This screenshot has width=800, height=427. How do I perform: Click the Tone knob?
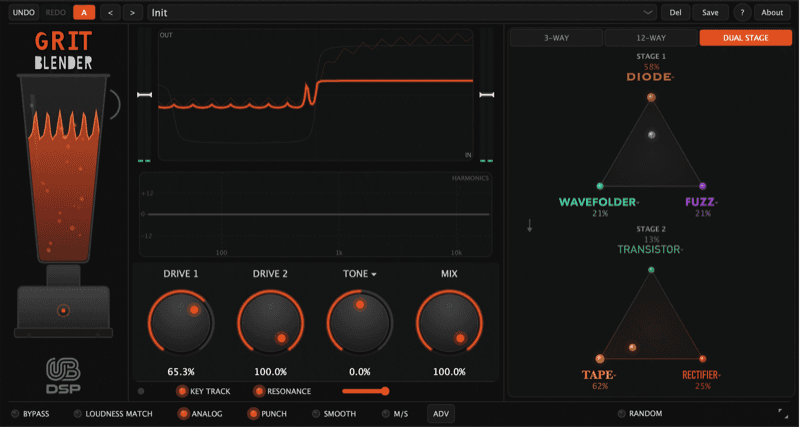tap(360, 323)
